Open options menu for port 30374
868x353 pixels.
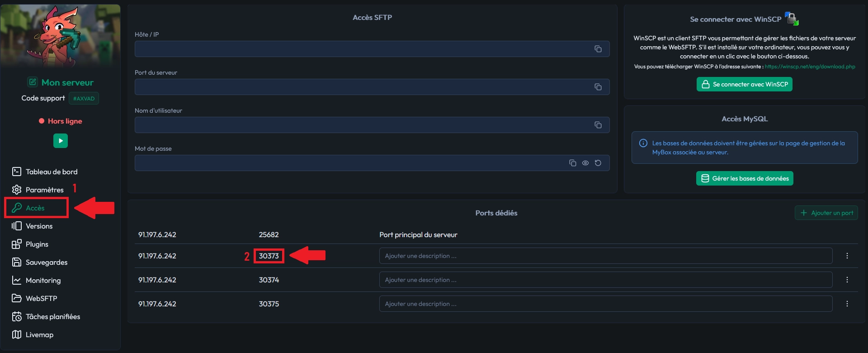[x=847, y=280]
